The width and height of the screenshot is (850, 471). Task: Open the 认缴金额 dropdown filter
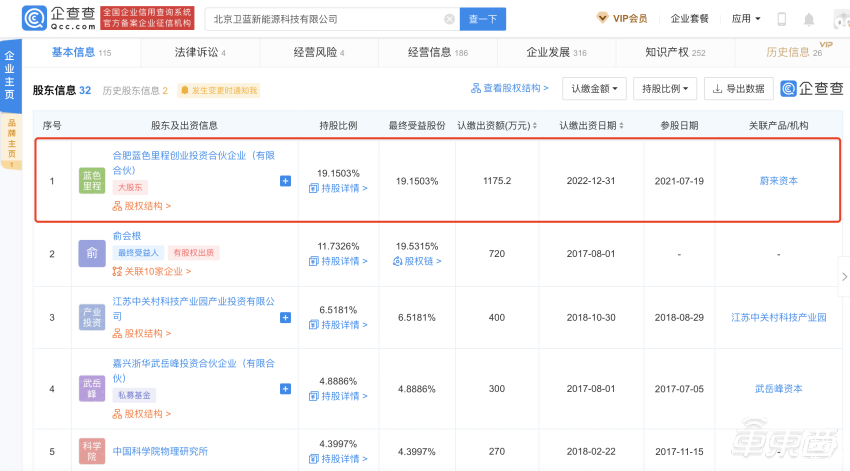point(594,89)
